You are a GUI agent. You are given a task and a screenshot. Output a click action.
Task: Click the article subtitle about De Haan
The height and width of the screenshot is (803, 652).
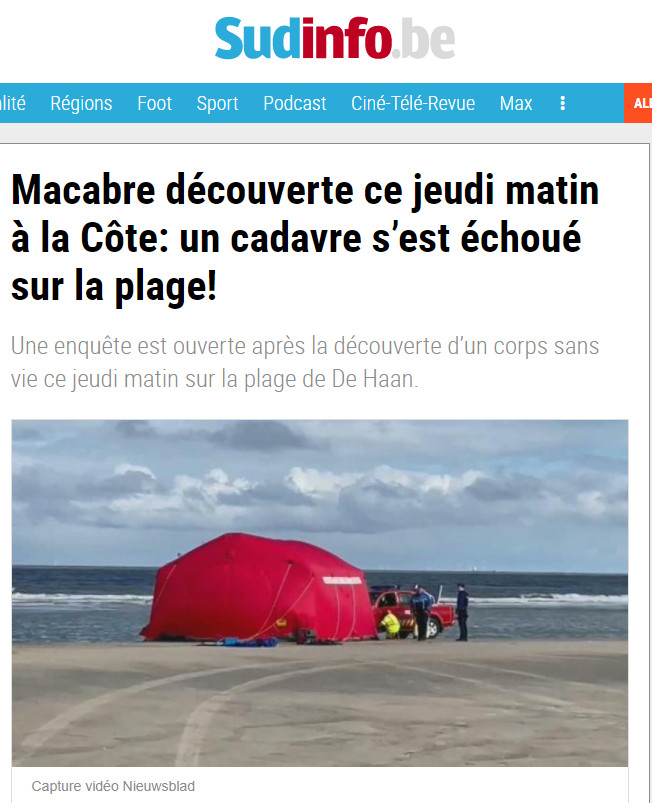tap(305, 363)
